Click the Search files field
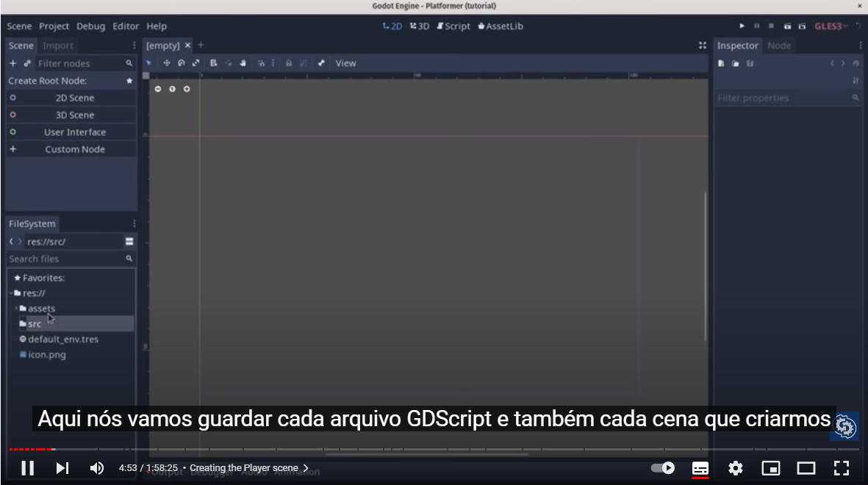This screenshot has height=485, width=868. [x=71, y=259]
